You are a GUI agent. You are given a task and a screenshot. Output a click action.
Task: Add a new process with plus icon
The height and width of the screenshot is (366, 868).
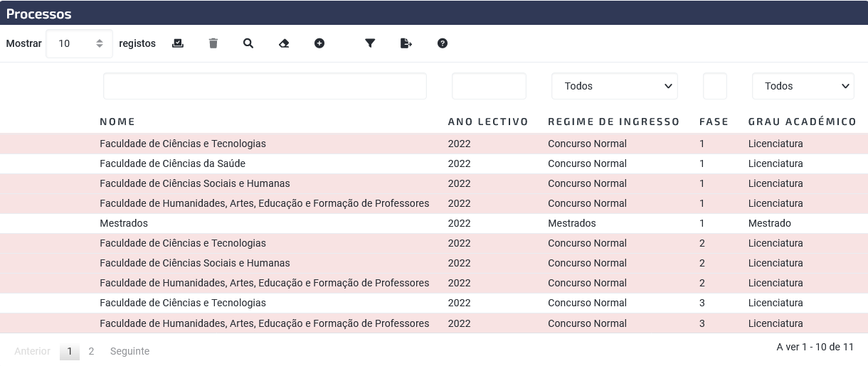coord(319,43)
